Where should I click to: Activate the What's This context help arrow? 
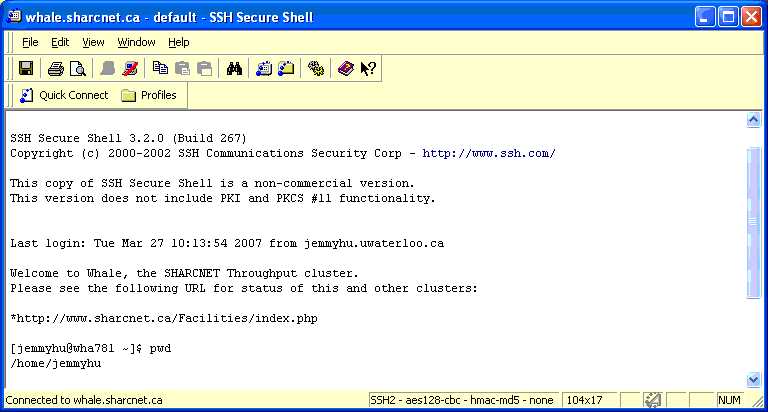(x=368, y=69)
